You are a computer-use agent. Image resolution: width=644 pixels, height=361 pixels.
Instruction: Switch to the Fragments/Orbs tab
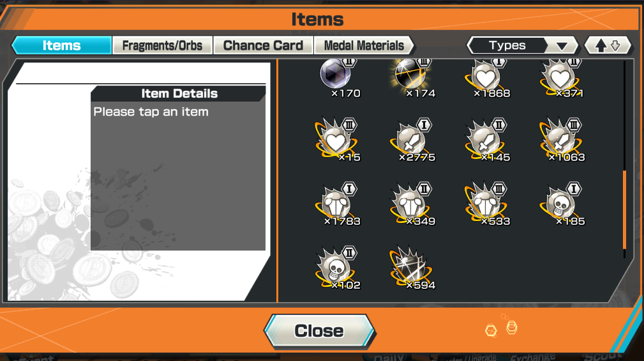[x=162, y=45]
